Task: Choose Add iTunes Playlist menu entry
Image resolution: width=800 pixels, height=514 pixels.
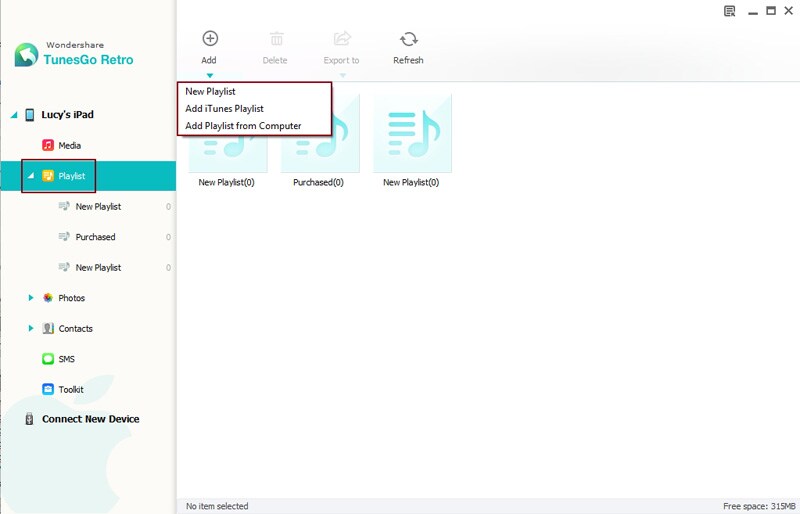Action: pos(224,108)
